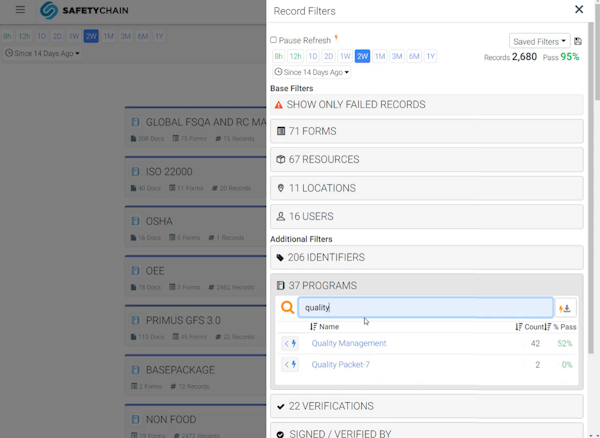Close the Record Filters panel
This screenshot has width=600, height=438.
pos(579,10)
